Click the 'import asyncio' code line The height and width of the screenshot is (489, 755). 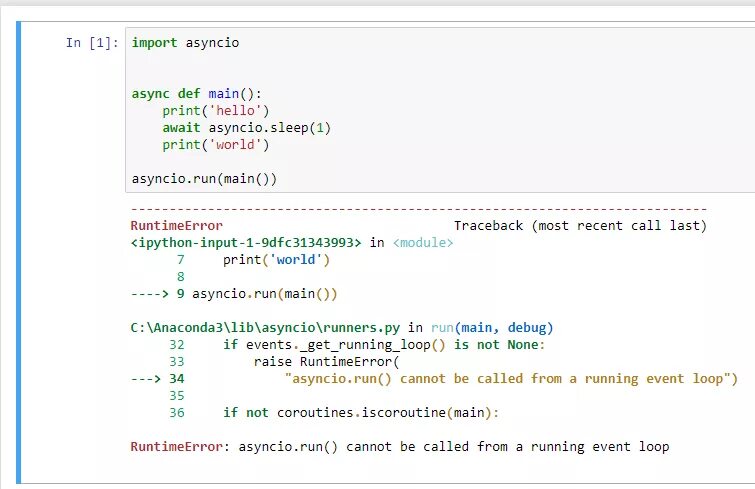[185, 43]
